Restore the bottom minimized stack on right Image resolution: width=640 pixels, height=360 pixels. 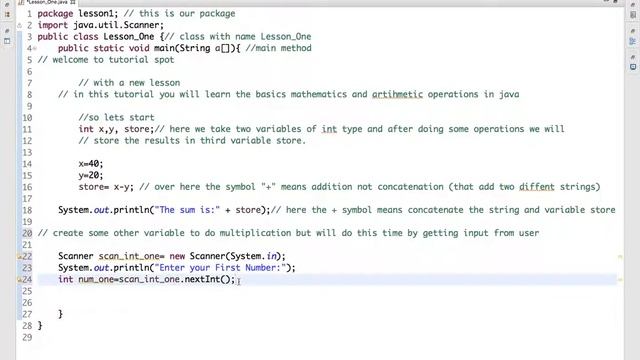tap(633, 57)
